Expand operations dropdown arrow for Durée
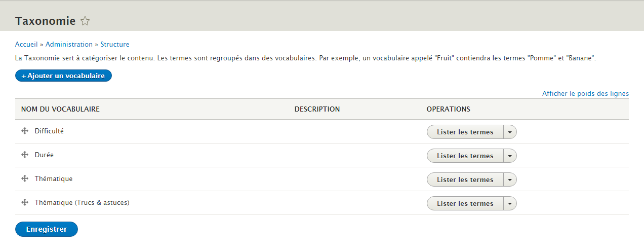 (x=510, y=156)
